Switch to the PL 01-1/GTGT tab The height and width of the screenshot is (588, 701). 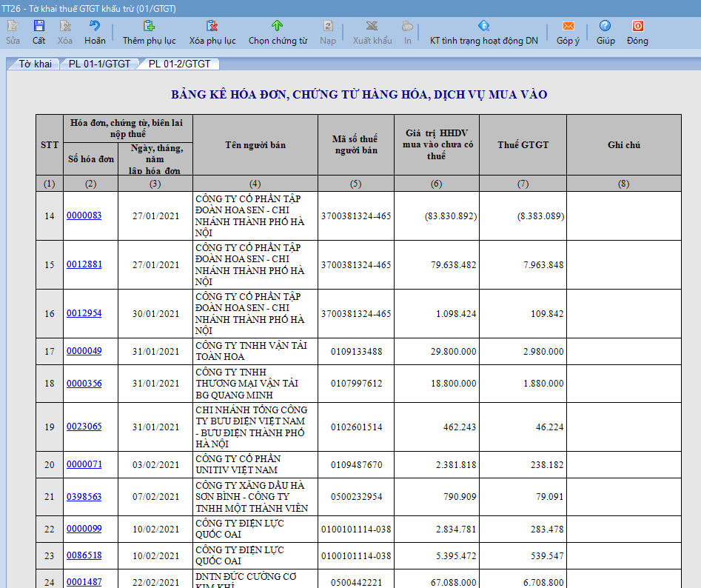(x=99, y=64)
